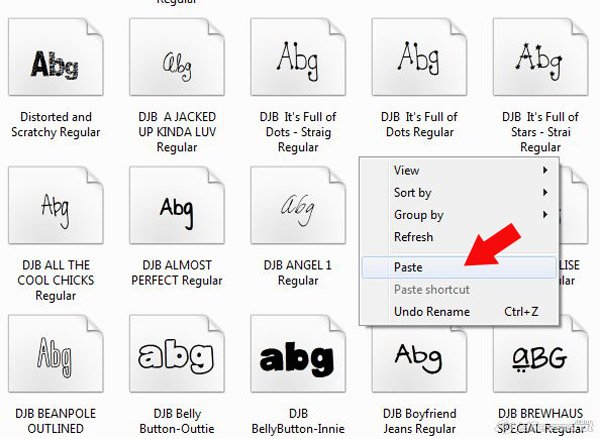Viewport: 600px width, 439px height.
Task: Choose Refresh from the context menu
Action: pyautogui.click(x=459, y=237)
